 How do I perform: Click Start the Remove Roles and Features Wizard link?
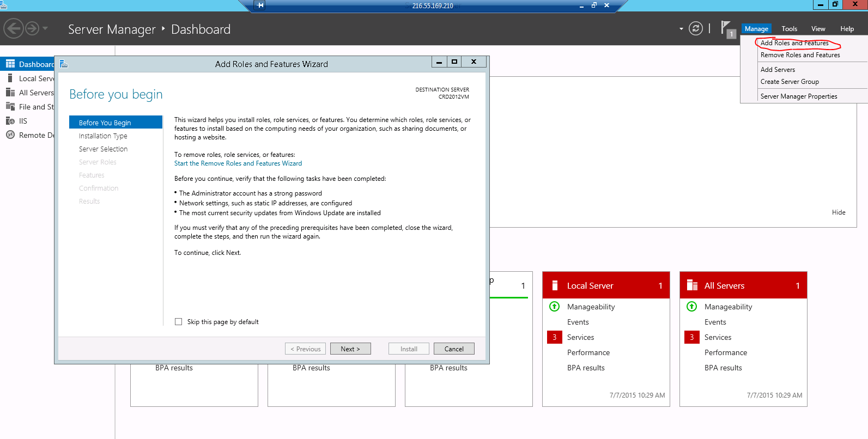(238, 163)
